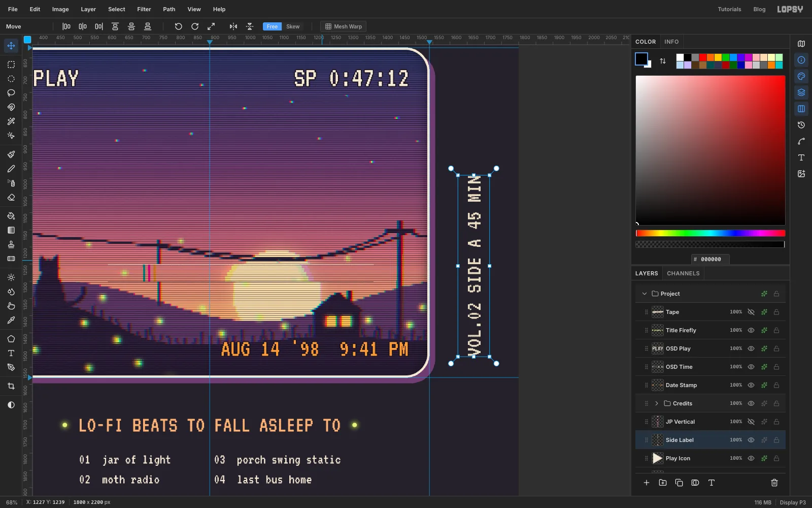The width and height of the screenshot is (812, 508).
Task: Select the Paint Bucket tool
Action: click(11, 216)
